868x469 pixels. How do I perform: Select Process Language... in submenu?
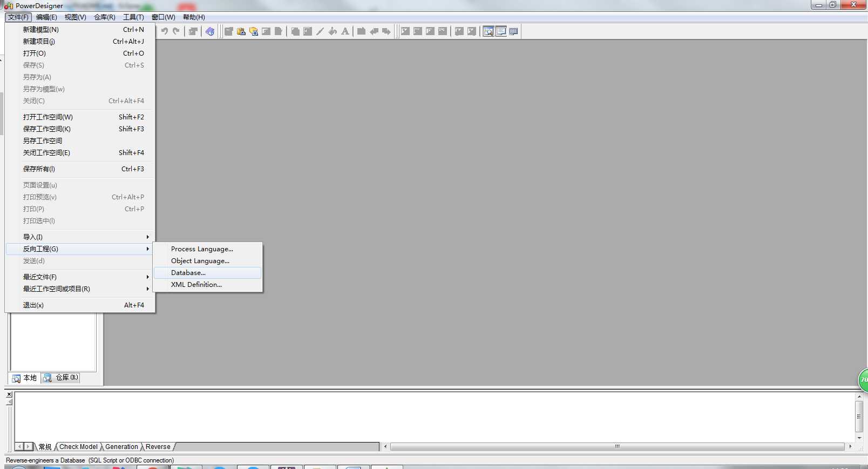coord(208,249)
